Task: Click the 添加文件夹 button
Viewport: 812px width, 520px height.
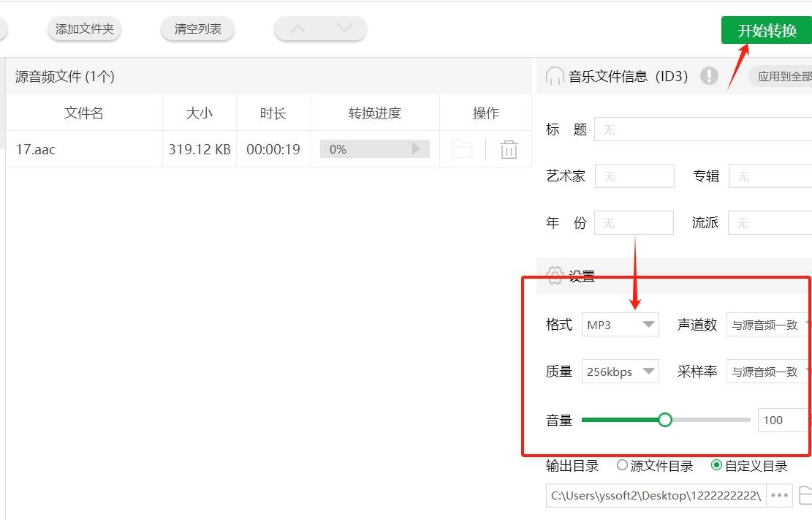Action: click(x=84, y=29)
